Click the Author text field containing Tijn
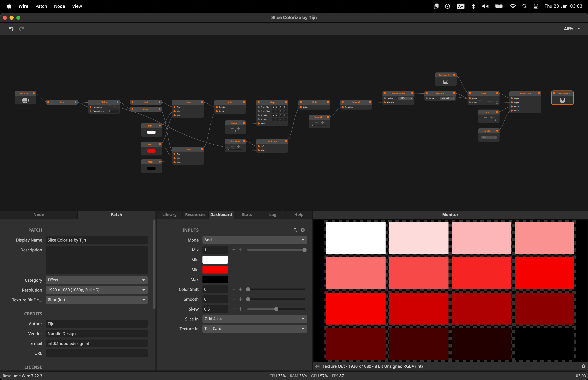This screenshot has height=380, width=588. (x=96, y=324)
